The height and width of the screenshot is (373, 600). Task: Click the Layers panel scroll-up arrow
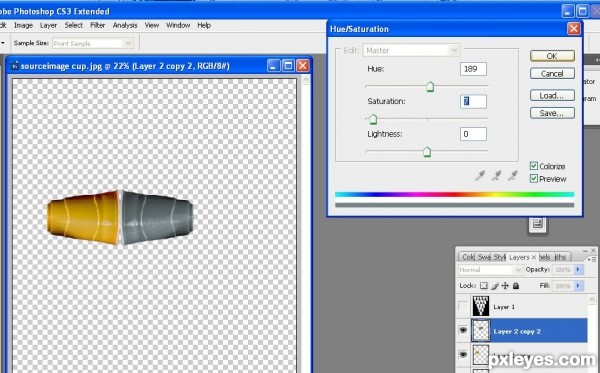[592, 300]
